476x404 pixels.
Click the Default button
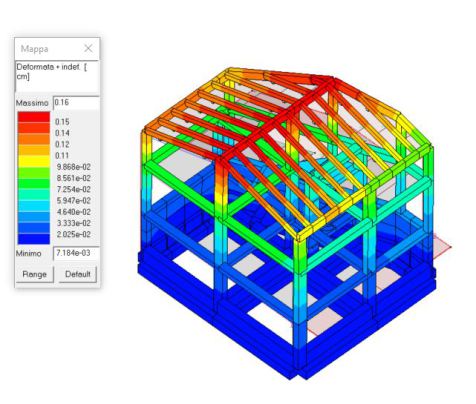[78, 274]
